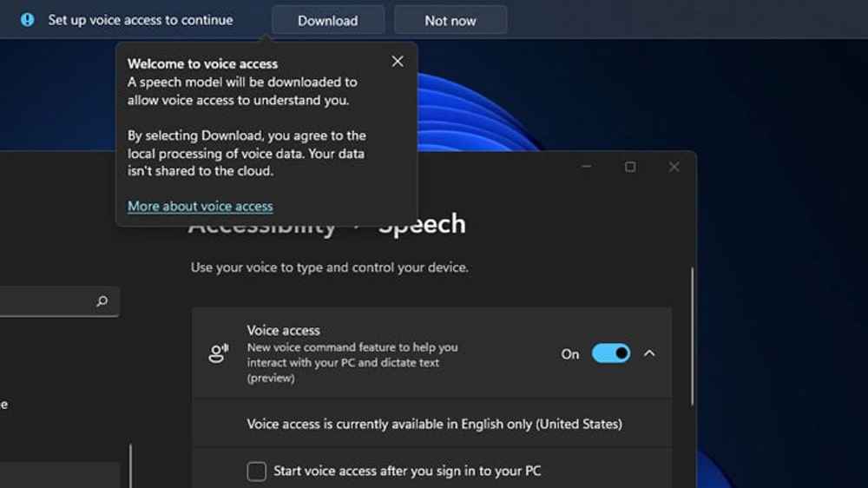The image size is (868, 488).
Task: Click the Download button
Action: click(x=328, y=21)
